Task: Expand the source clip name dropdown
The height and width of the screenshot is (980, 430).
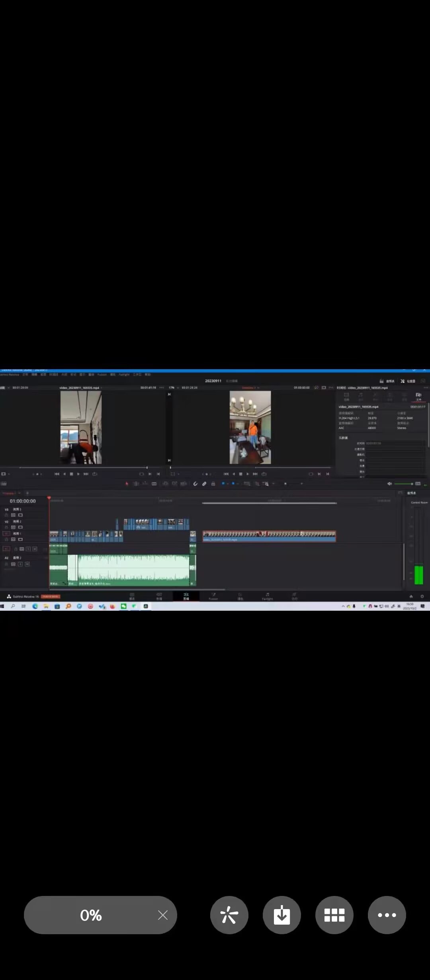Action: [81, 388]
